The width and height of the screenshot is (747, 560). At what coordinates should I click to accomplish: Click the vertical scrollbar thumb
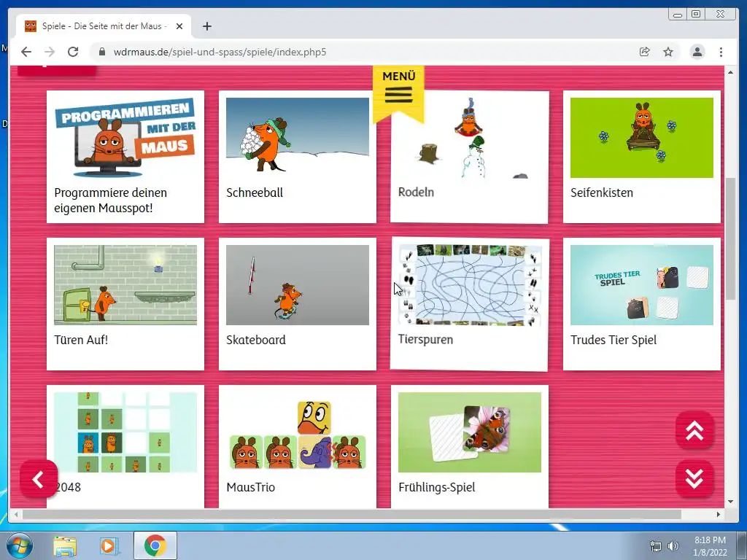click(730, 238)
